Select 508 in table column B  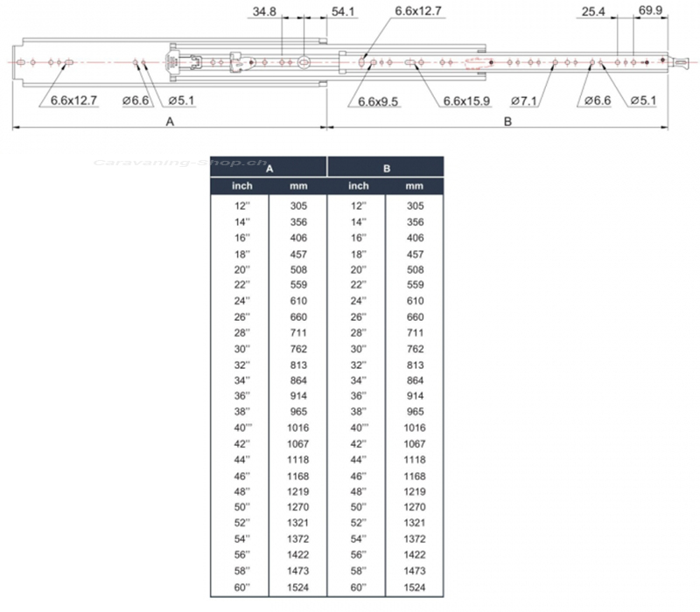click(x=415, y=270)
